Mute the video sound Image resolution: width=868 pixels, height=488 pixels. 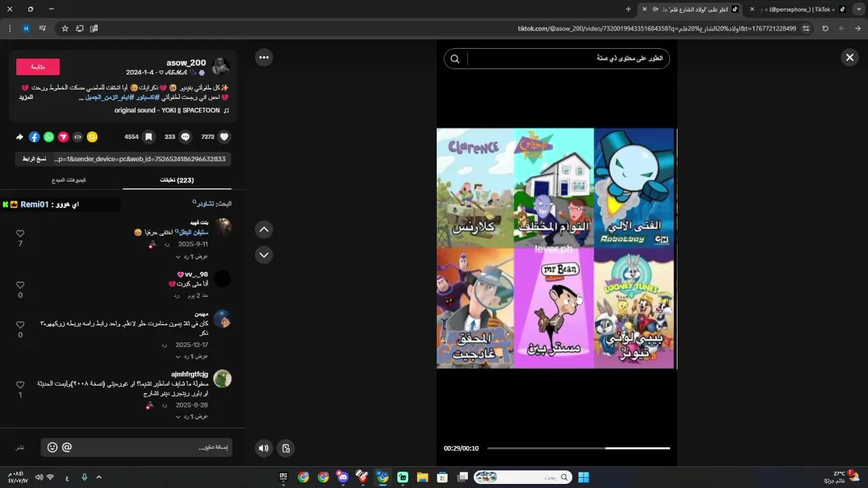[263, 448]
